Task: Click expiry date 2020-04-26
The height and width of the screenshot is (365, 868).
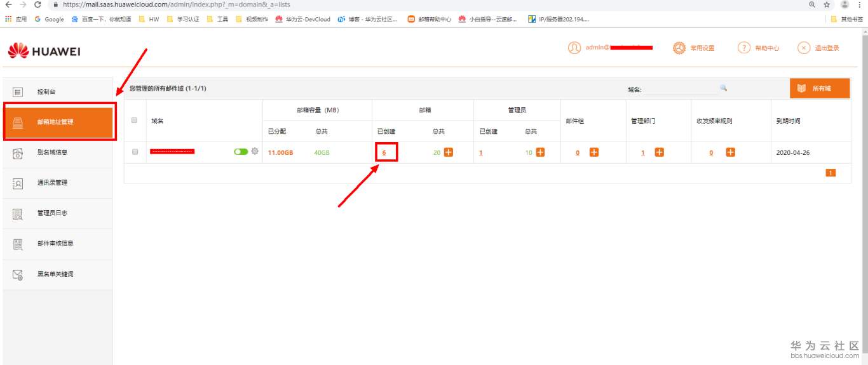Action: click(x=793, y=153)
